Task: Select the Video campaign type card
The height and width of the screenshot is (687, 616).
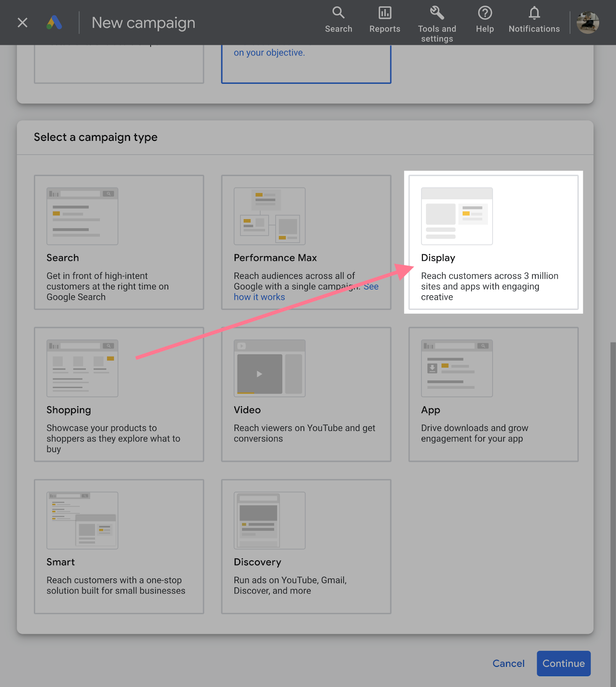Action: tap(306, 394)
